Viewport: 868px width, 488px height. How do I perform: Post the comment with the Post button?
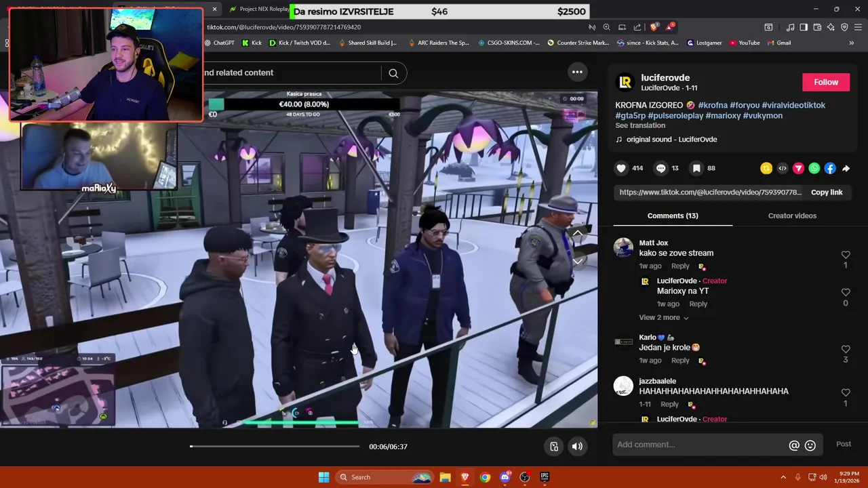844,444
